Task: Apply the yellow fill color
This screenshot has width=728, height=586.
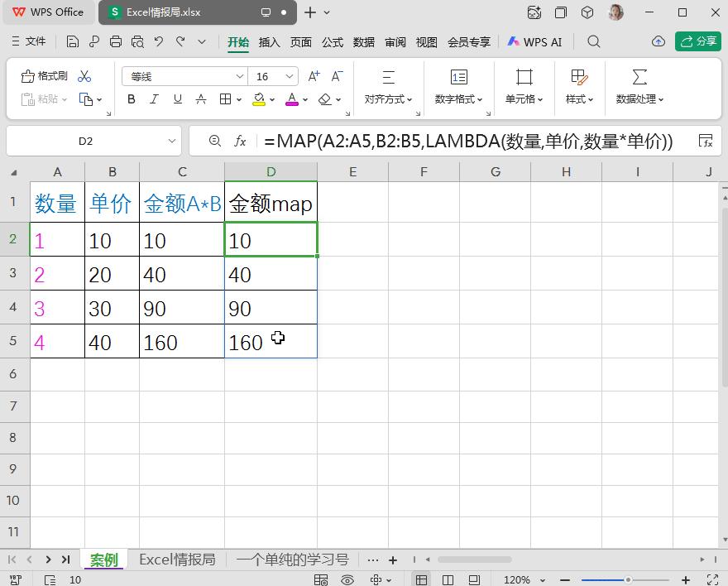Action: [259, 98]
